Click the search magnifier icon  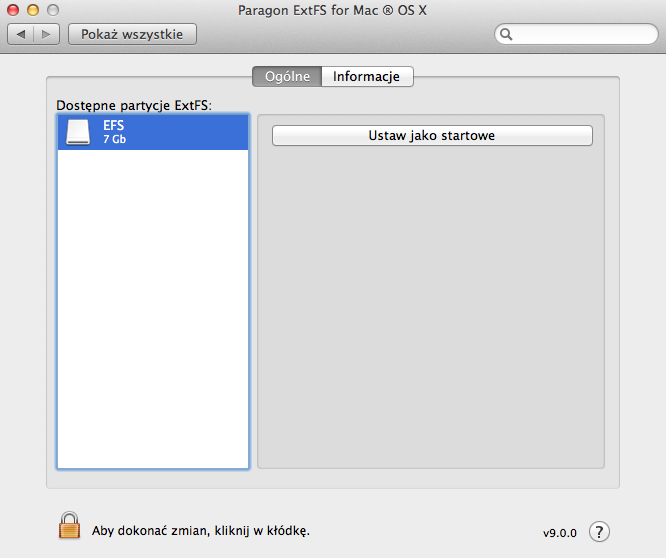click(x=506, y=34)
